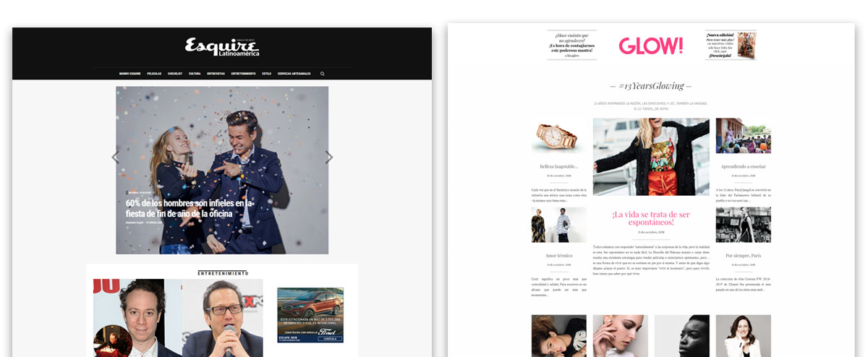Viewport: 868px width, 357px height.
Task: Open '¡La vida se trata de ser espontáneos!' headline
Action: pyautogui.click(x=651, y=220)
